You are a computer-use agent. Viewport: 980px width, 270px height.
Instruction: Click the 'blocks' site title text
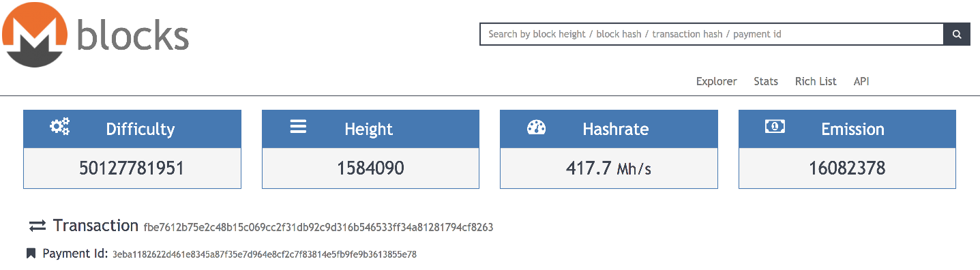coord(133,35)
